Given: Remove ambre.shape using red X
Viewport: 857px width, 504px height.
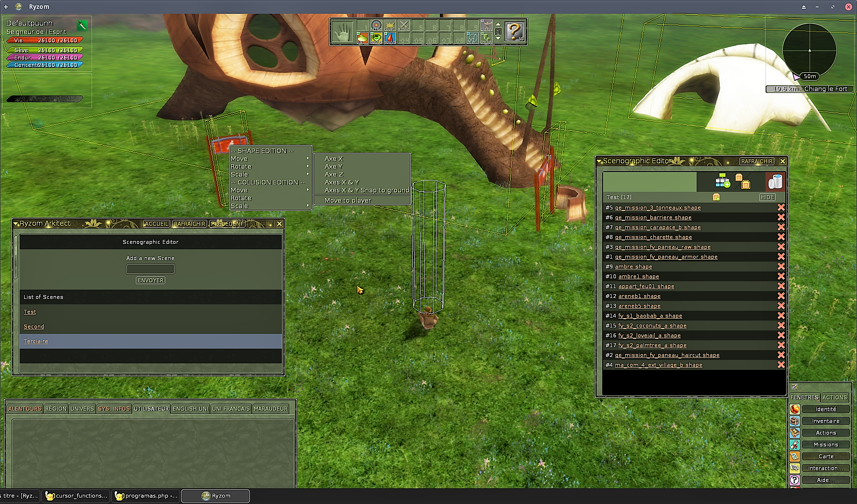Looking at the screenshot, I should (781, 267).
